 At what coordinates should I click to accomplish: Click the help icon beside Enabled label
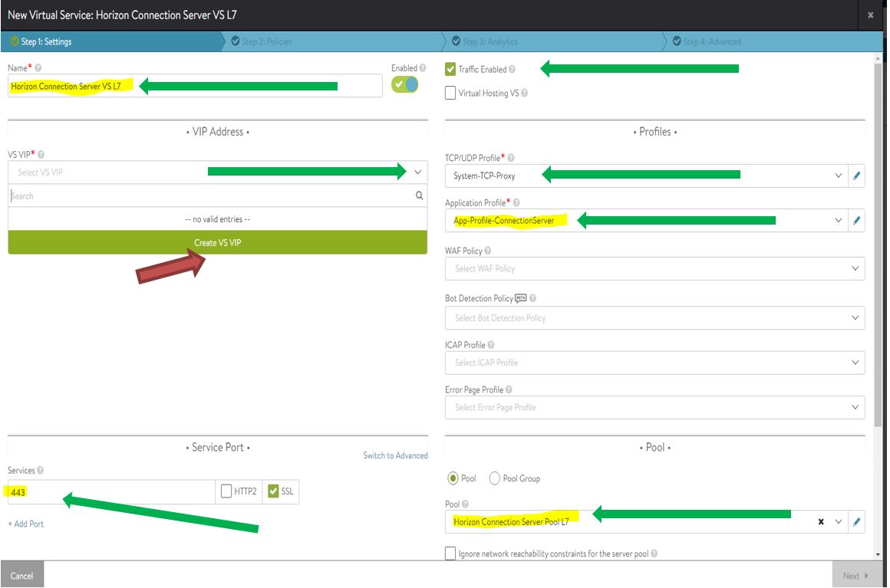coord(422,68)
